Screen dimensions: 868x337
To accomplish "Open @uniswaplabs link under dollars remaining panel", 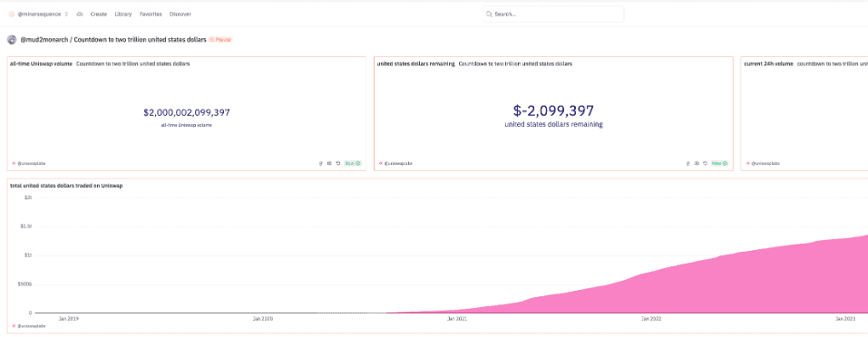I will 395,164.
